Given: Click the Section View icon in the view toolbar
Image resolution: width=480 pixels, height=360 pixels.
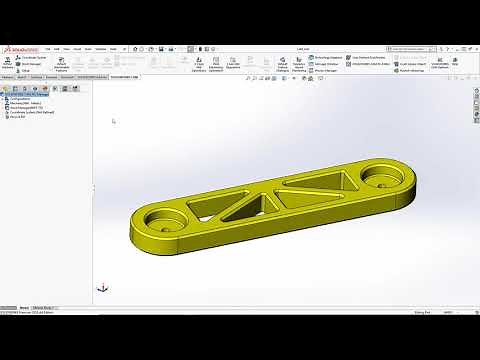Looking at the screenshot, I should tap(268, 78).
